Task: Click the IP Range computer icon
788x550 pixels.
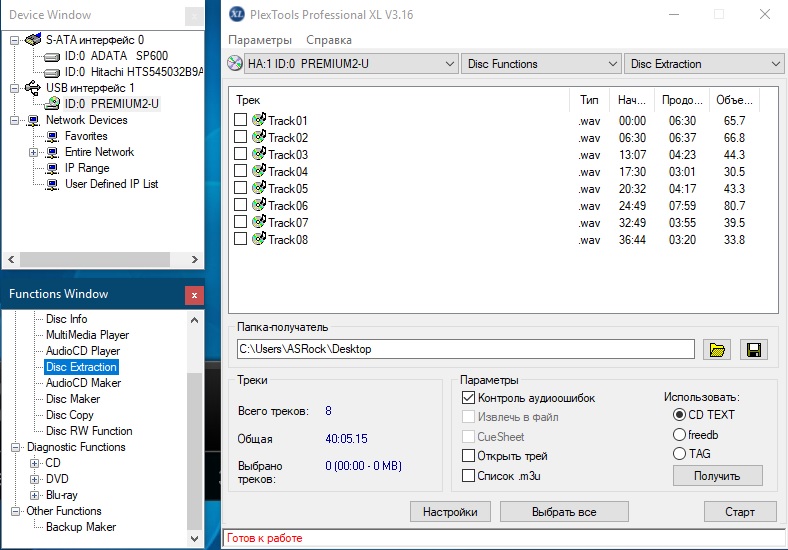Action: click(x=52, y=168)
